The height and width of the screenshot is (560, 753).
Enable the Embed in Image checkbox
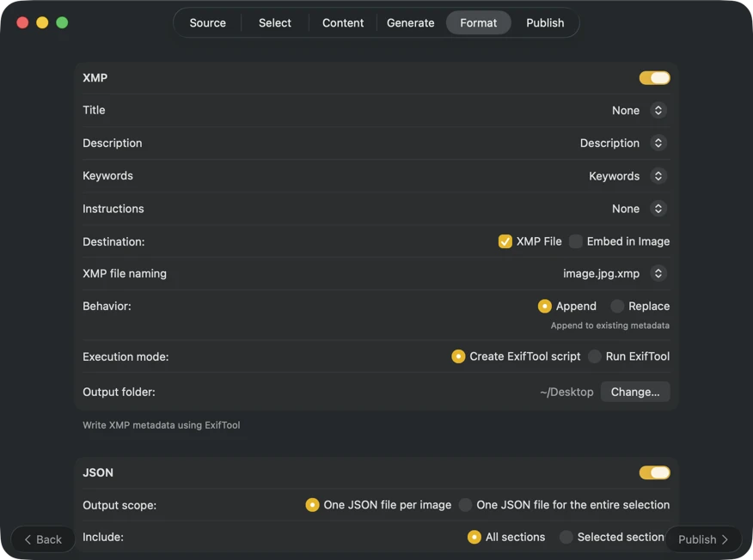(x=576, y=241)
